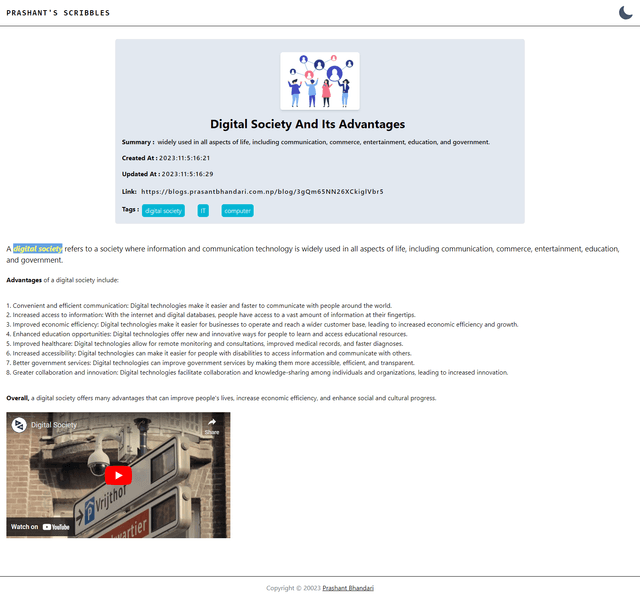This screenshot has height=600, width=640.
Task: Click the bold 'Overall,' word
Action: [x=18, y=398]
